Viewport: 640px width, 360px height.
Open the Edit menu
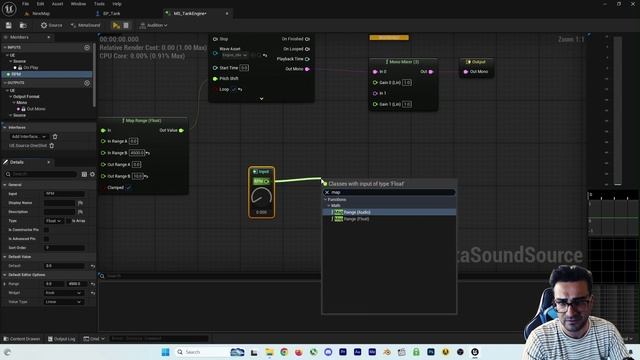pos(40,4)
